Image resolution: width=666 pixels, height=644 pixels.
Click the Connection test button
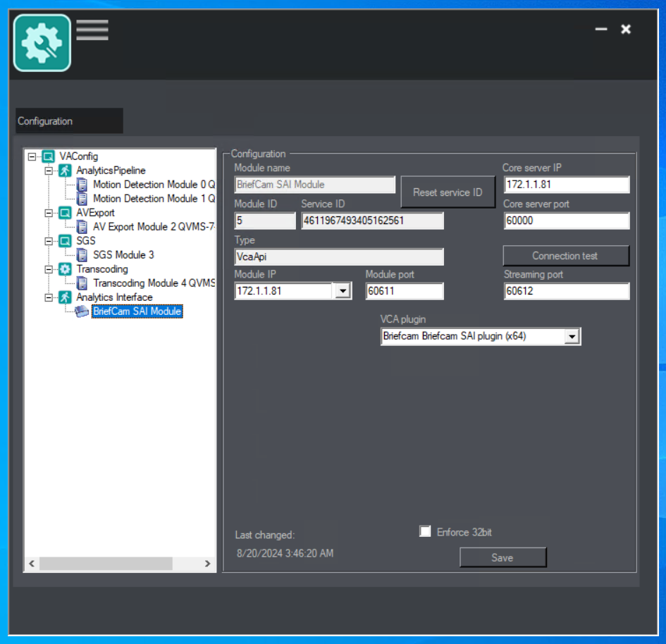pos(566,256)
